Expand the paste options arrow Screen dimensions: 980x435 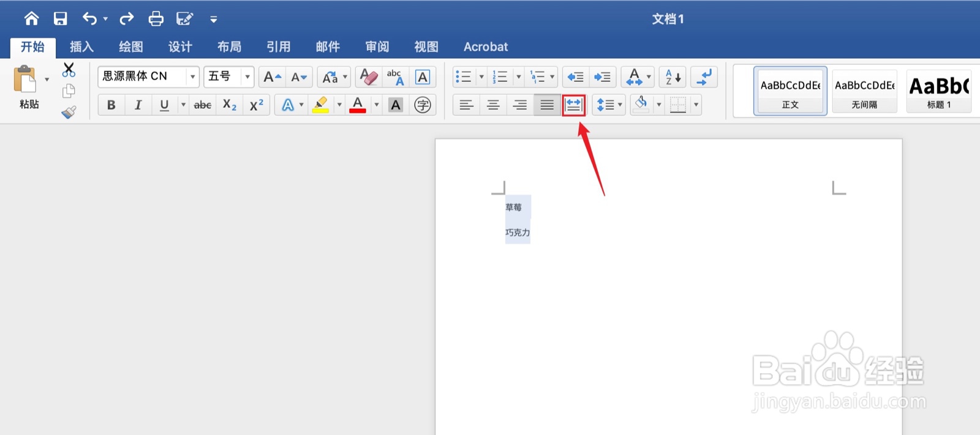pyautogui.click(x=47, y=80)
